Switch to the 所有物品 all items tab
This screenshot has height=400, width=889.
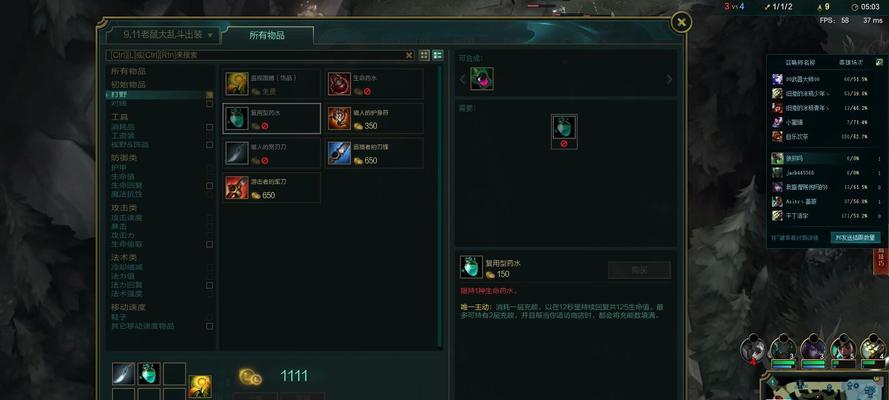tap(267, 35)
